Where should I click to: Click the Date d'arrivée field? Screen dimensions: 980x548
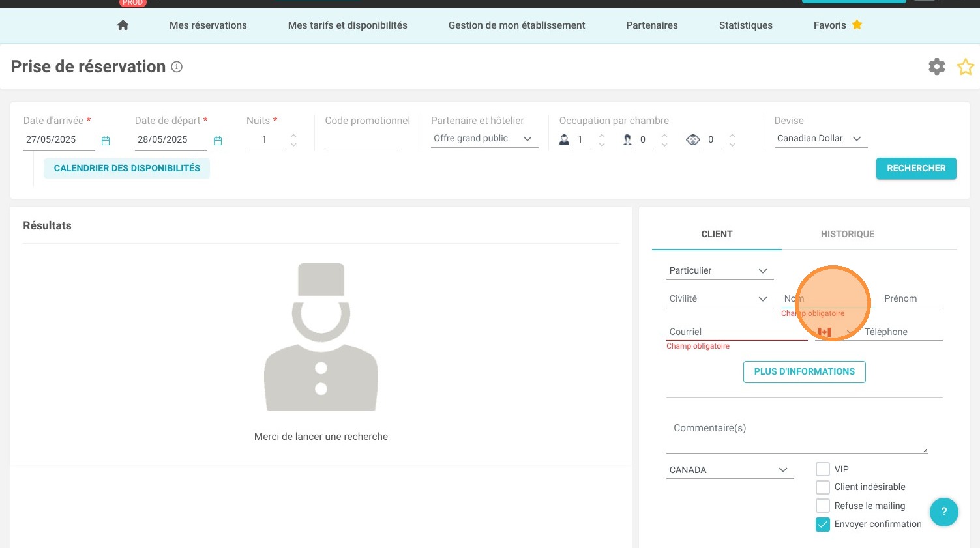(x=59, y=140)
